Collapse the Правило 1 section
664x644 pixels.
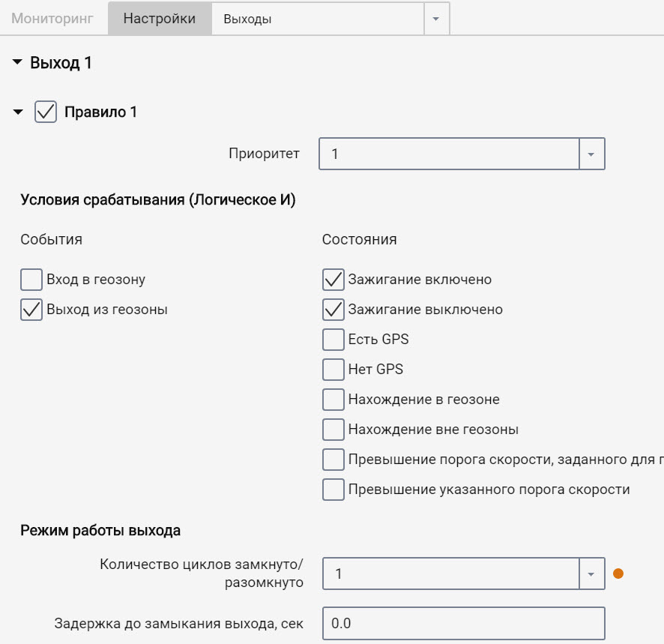[x=18, y=112]
